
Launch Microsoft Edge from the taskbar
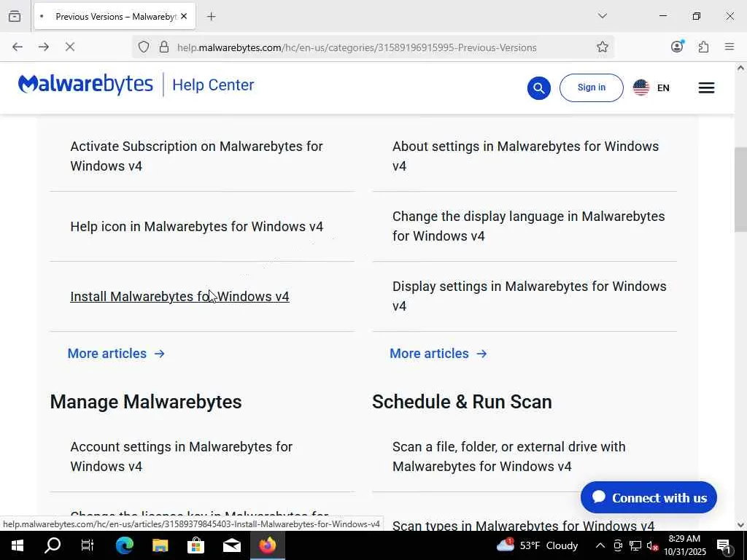124,545
